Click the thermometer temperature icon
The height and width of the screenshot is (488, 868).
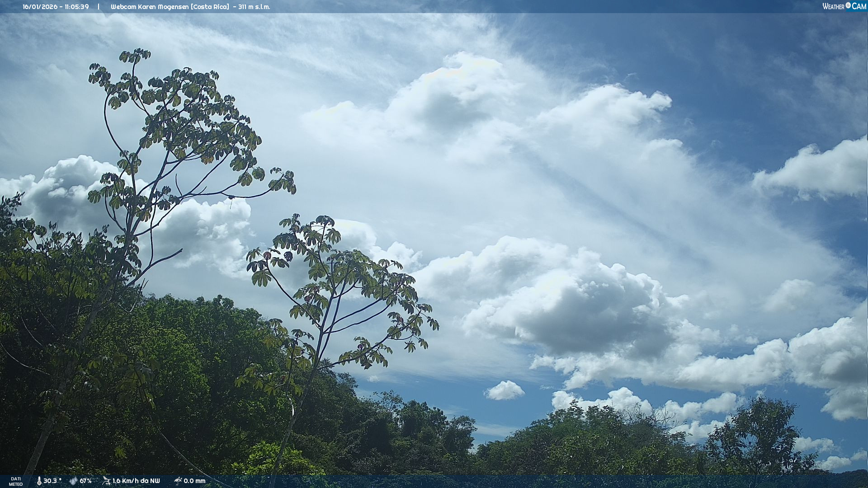point(39,481)
